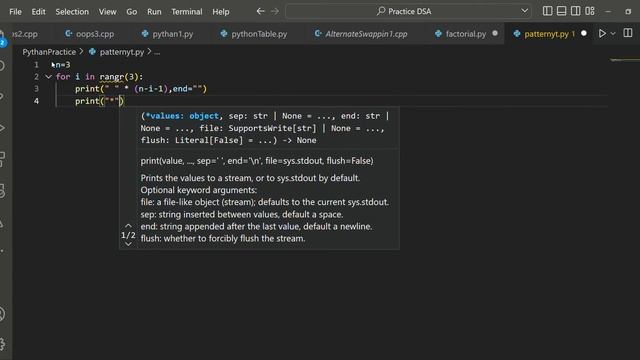Screen dimensions: 640x360
Task: Collapse the for loop fold arrow
Action: pyautogui.click(x=48, y=77)
